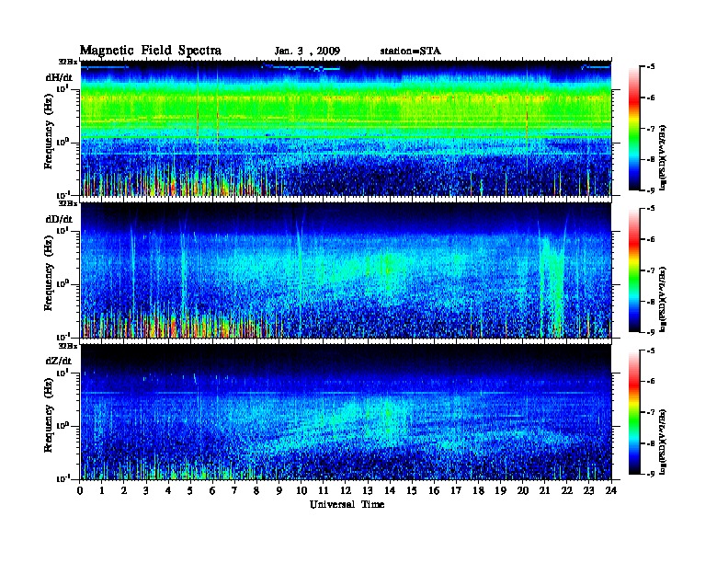Click the log(PSD) units label beside dH/dt scale
The image size is (728, 563).
[x=663, y=157]
